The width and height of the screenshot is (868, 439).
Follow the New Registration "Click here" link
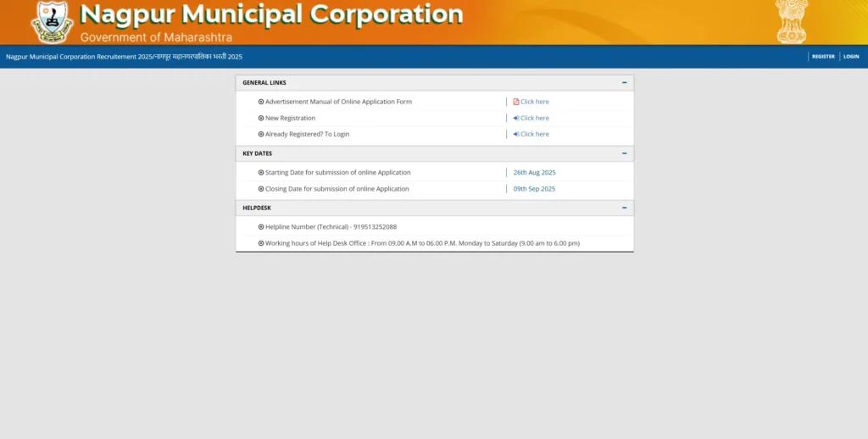(x=534, y=118)
